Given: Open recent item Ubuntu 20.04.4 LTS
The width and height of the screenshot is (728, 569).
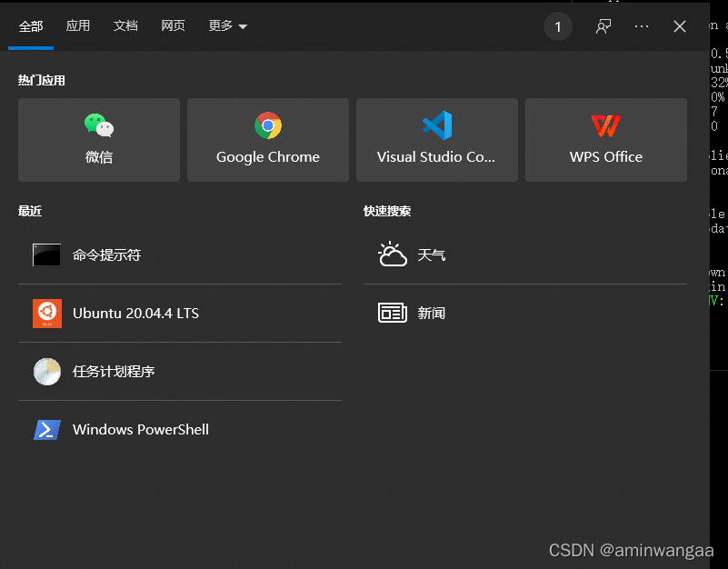Looking at the screenshot, I should click(x=180, y=313).
